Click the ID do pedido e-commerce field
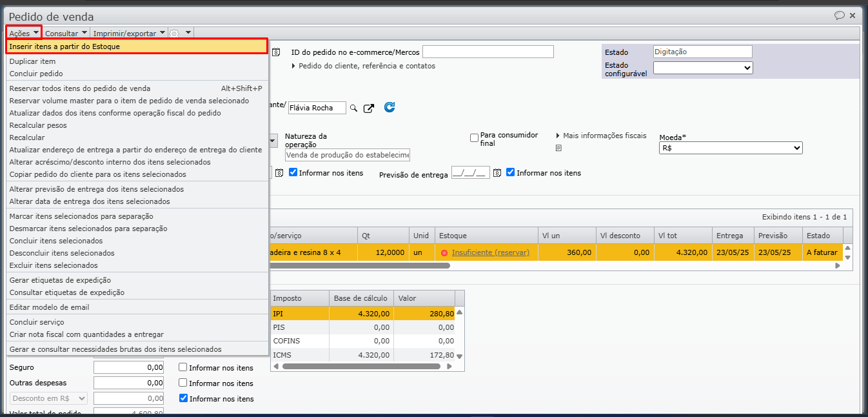This screenshot has height=417, width=868. (x=488, y=52)
